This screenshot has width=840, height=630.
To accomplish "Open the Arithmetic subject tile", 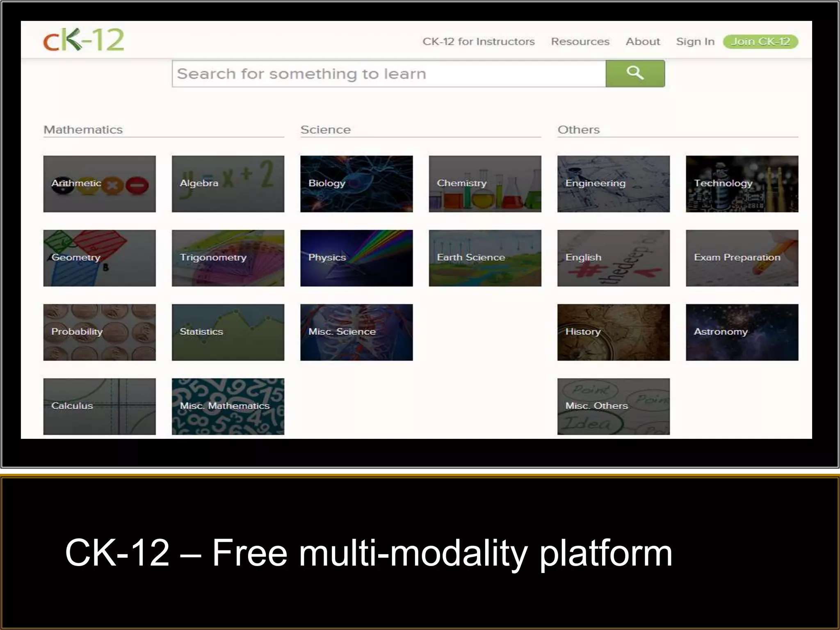I will pyautogui.click(x=100, y=184).
